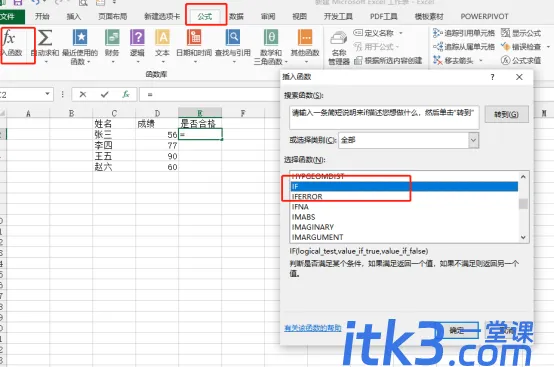554x367 pixels.
Task: Click Trace Precedents (追踪引用单元格)
Action: point(464,33)
